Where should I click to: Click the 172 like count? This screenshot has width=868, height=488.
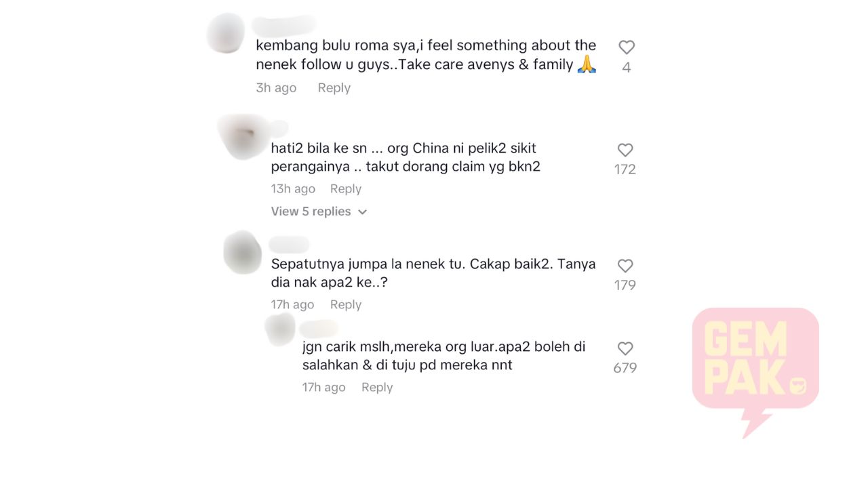pos(625,169)
